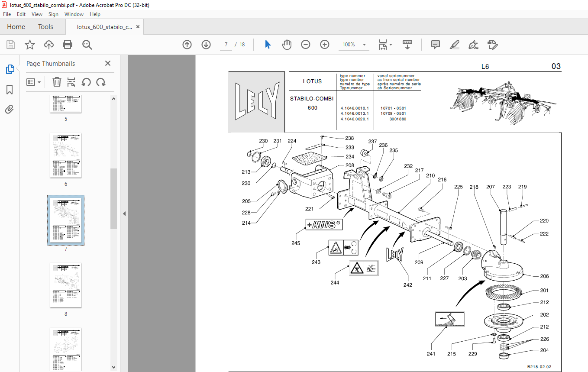This screenshot has width=588, height=372.
Task: Open the Window menu
Action: point(74,14)
